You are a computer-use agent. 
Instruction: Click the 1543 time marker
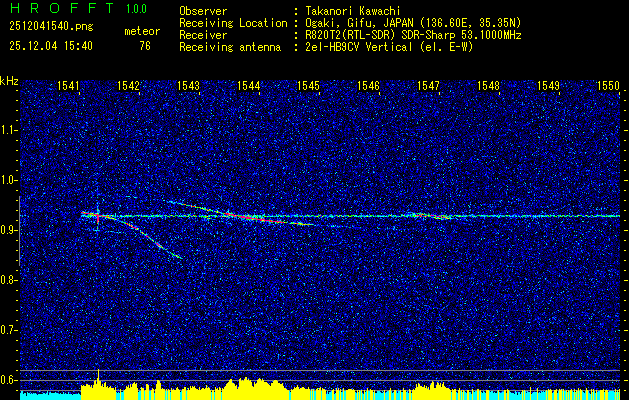click(x=188, y=85)
